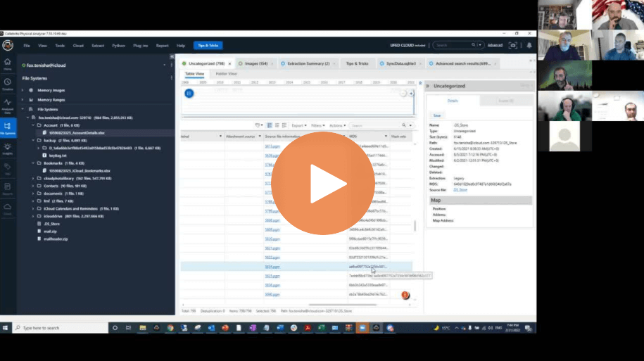Screen dimensions: 644x361
Task: Open the Timeline icon in left sidebar
Action: click(8, 84)
